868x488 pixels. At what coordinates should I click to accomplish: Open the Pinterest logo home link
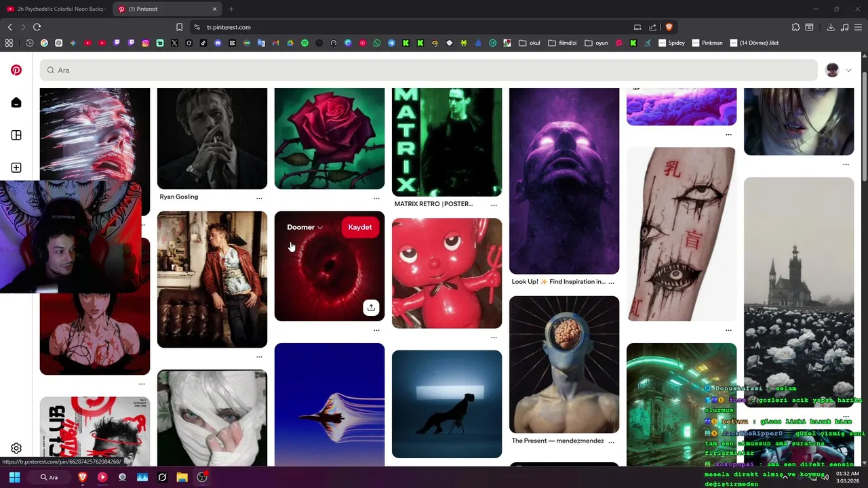click(x=16, y=70)
